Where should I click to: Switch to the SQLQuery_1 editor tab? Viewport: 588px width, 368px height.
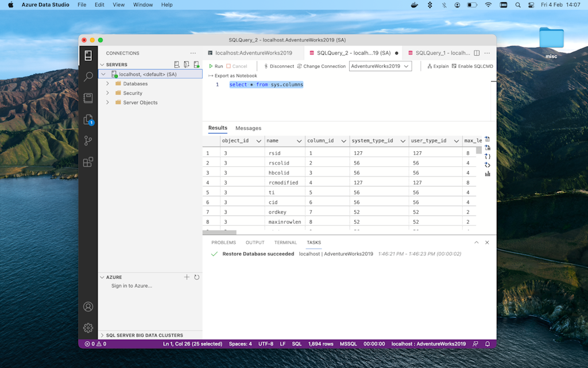click(438, 53)
